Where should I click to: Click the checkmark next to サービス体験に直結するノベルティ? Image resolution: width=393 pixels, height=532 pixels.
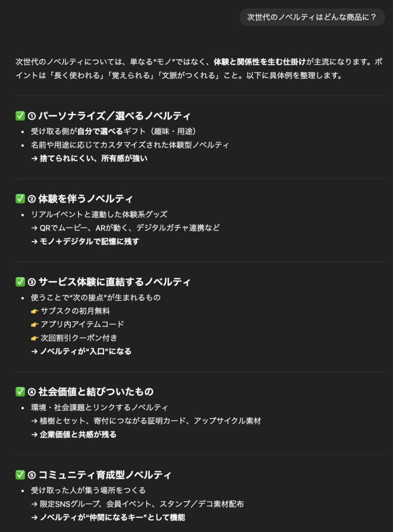[20, 282]
